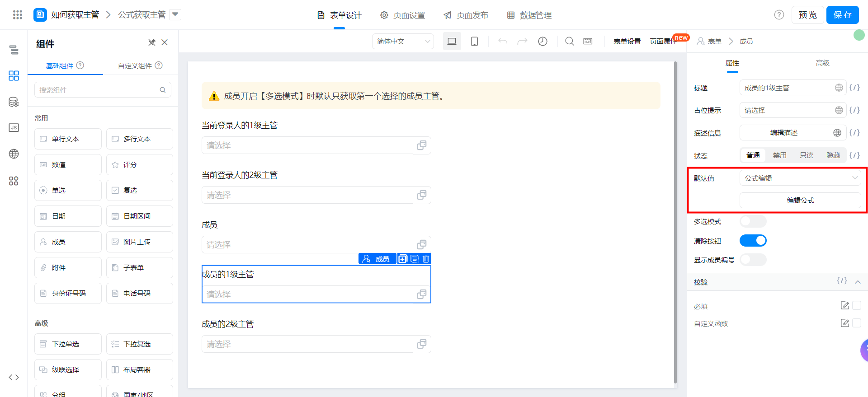This screenshot has width=868, height=397.
Task: Open the 简体中文 language dropdown
Action: pyautogui.click(x=403, y=42)
